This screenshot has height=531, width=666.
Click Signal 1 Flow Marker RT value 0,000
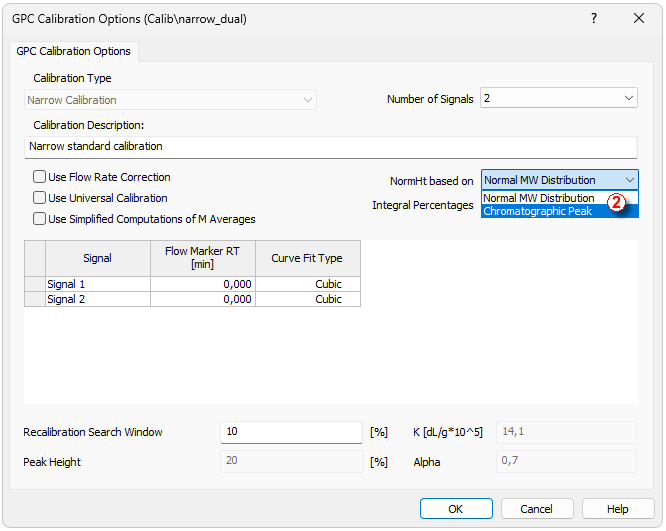203,284
